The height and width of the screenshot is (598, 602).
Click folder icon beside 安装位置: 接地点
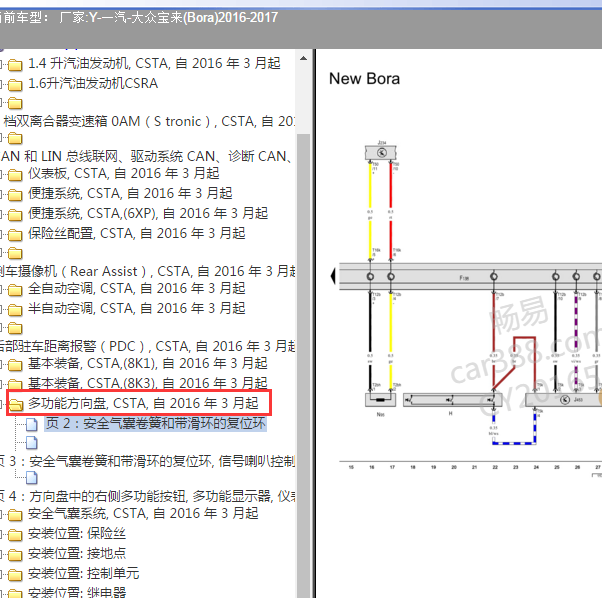(15, 555)
